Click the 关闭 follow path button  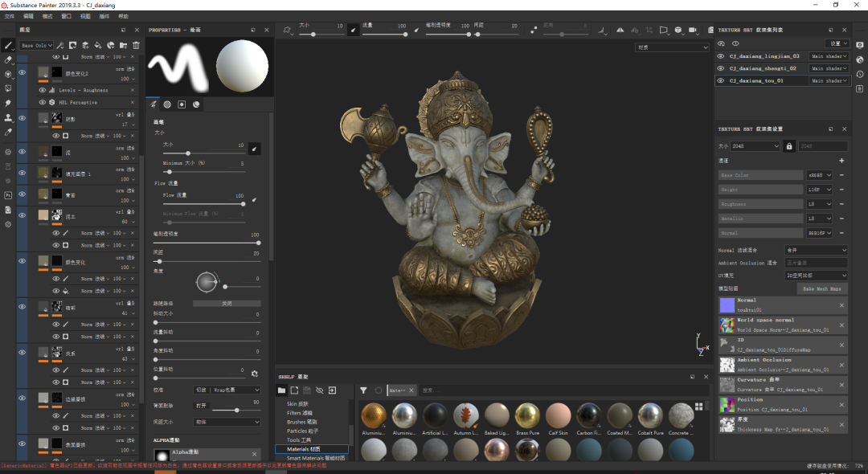point(227,304)
